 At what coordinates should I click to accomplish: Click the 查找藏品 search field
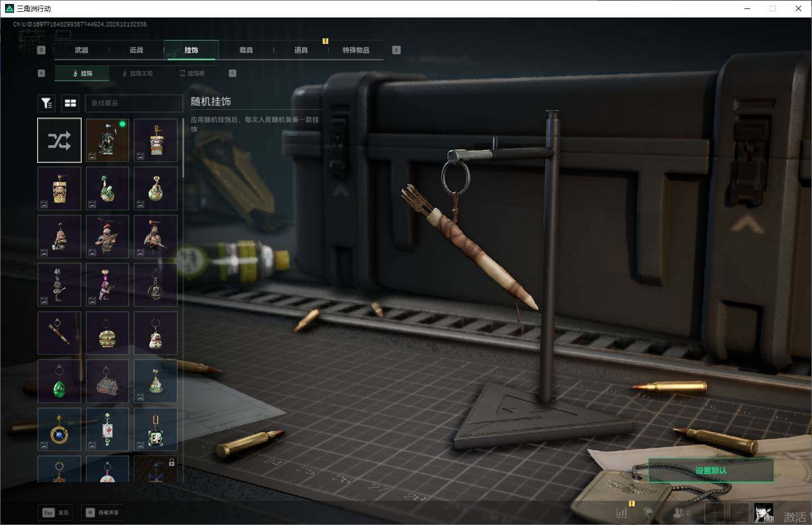pyautogui.click(x=134, y=103)
